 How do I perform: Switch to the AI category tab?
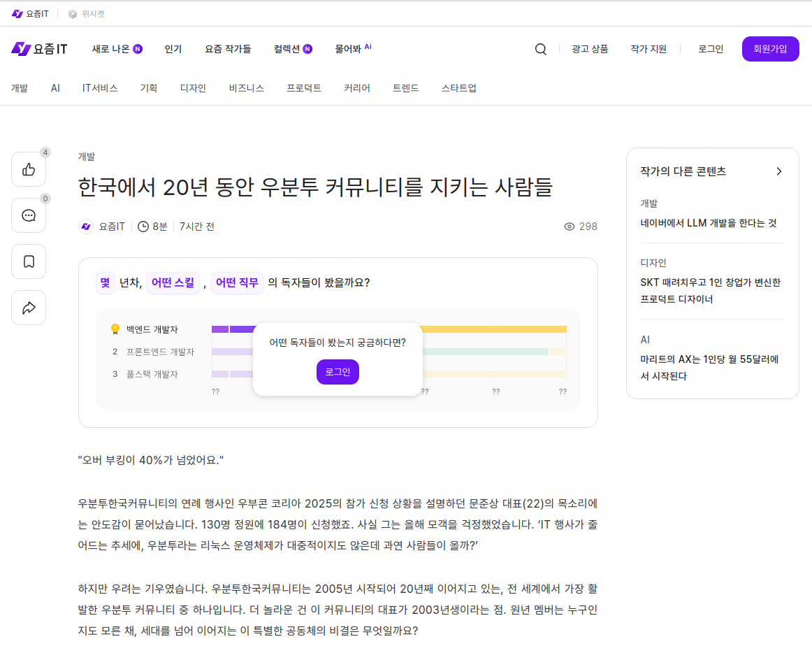click(55, 88)
